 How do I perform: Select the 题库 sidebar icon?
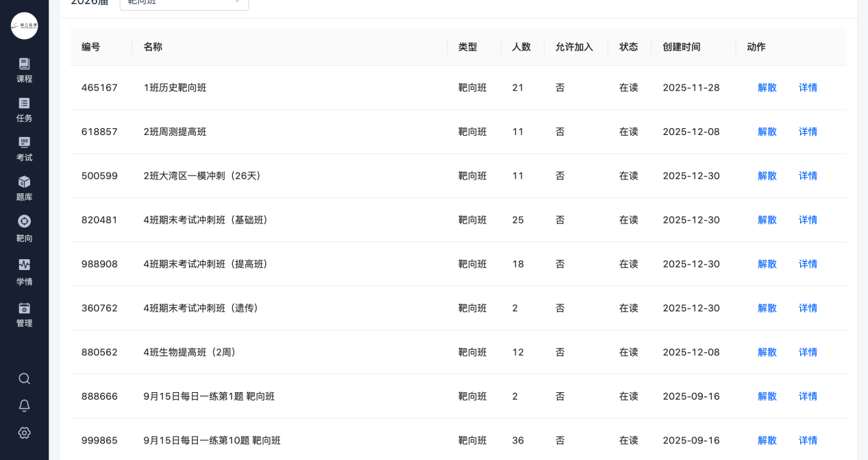pyautogui.click(x=24, y=189)
